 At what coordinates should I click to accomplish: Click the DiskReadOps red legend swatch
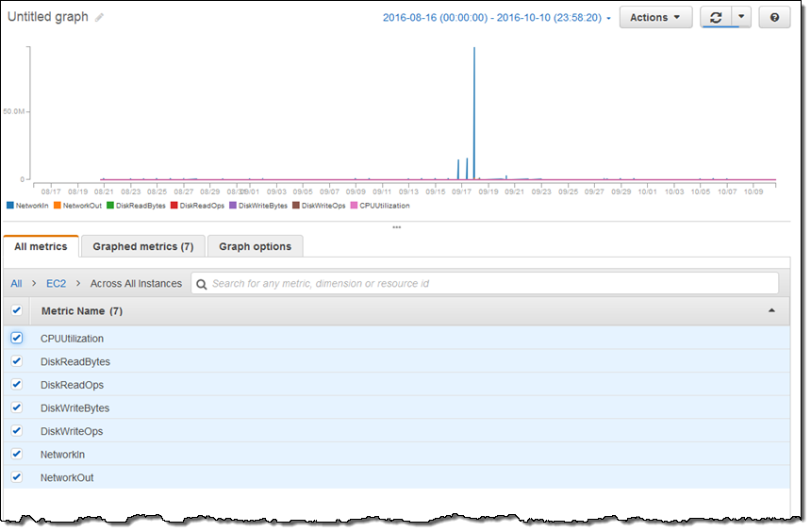pyautogui.click(x=174, y=205)
